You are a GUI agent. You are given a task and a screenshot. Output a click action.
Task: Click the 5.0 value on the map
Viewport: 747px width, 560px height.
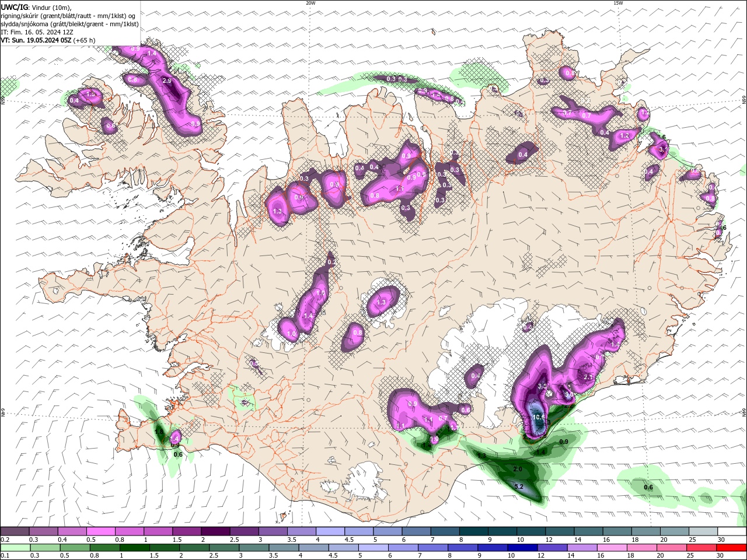coord(569,395)
